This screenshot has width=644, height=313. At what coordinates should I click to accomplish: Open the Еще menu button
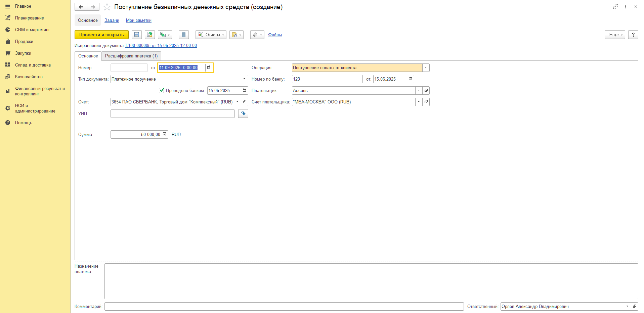(615, 35)
